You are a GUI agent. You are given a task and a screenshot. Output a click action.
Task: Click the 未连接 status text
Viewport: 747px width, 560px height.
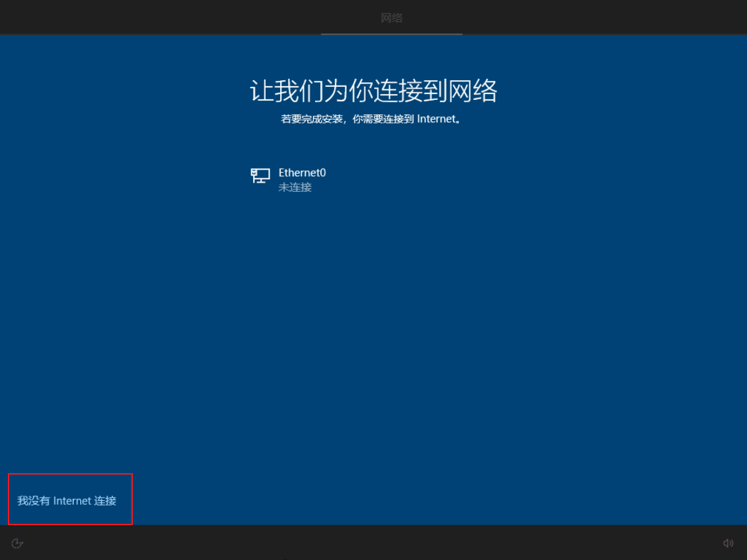point(295,187)
